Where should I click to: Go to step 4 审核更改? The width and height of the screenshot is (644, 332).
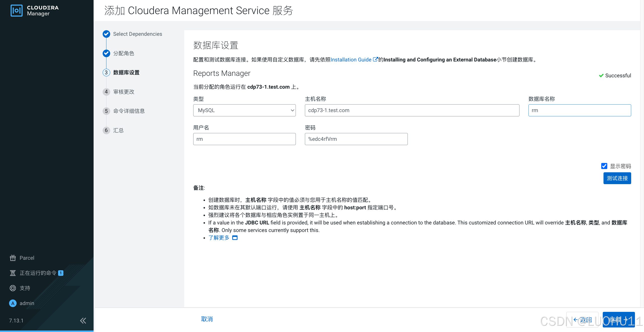coord(124,92)
